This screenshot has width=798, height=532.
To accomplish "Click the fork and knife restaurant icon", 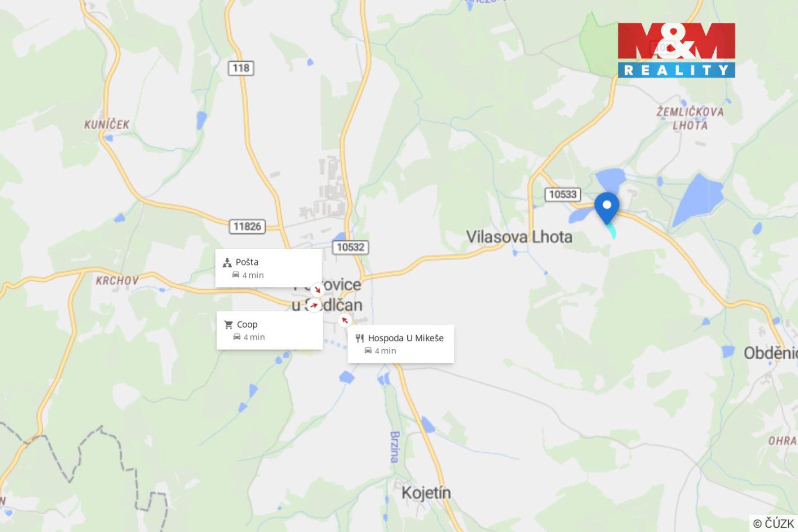I will click(x=360, y=338).
